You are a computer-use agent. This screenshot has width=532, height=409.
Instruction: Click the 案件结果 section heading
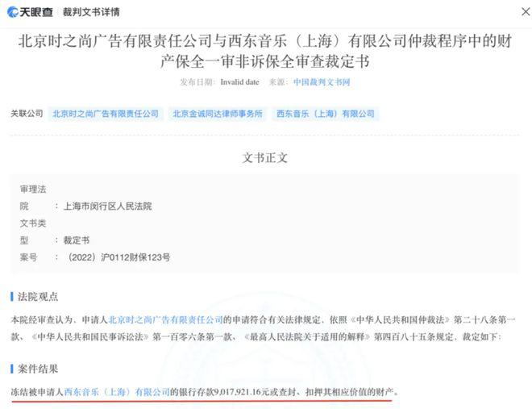(38, 369)
